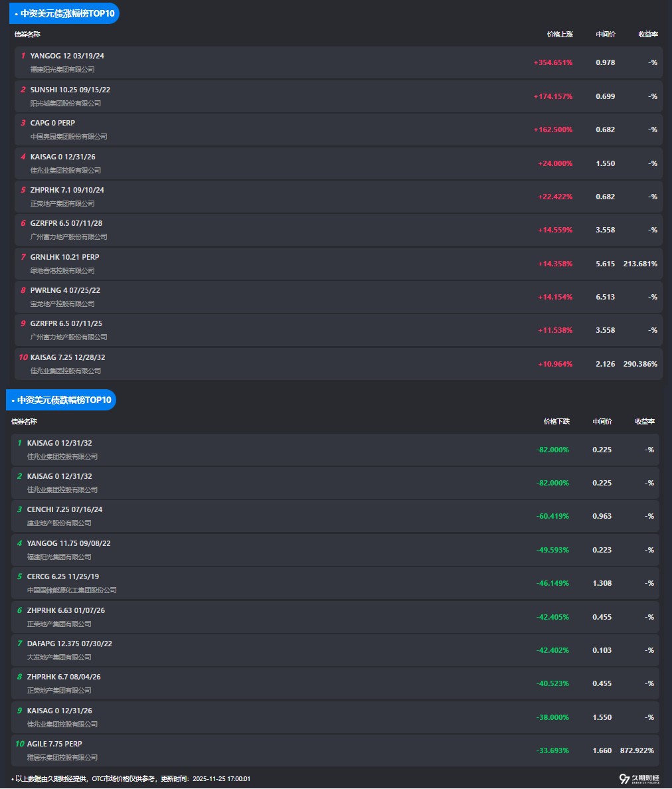This screenshot has width=672, height=789.
Task: Open the DAFAPG 12.375 07/30/22 bond
Action: [x=69, y=644]
